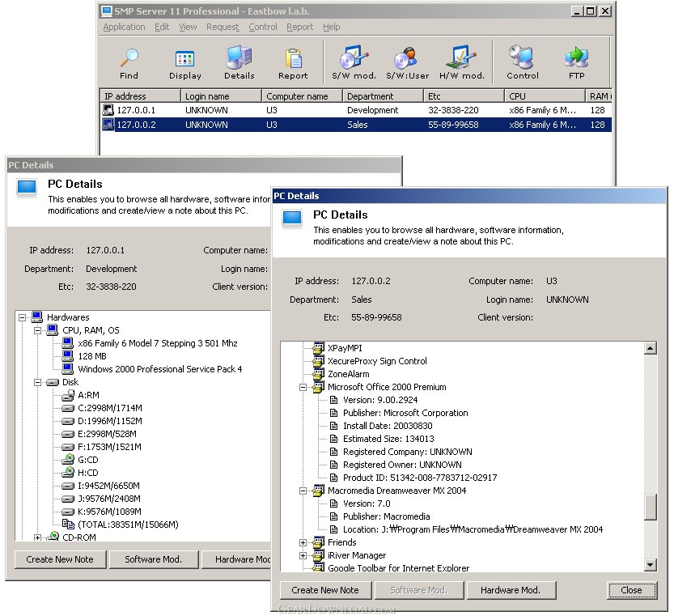Screen dimensions: 674x616
Task: Open the Report toolbar tool
Action: coord(293,62)
